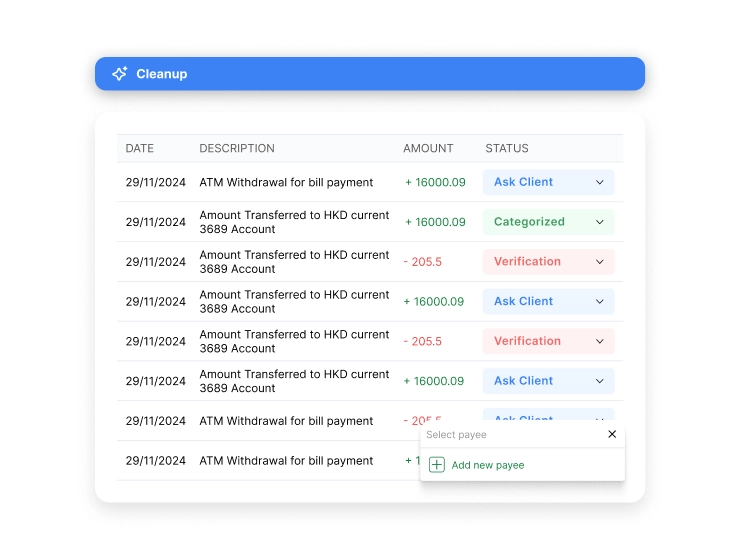
Task: Open the Categorized status dropdown
Action: coord(548,222)
